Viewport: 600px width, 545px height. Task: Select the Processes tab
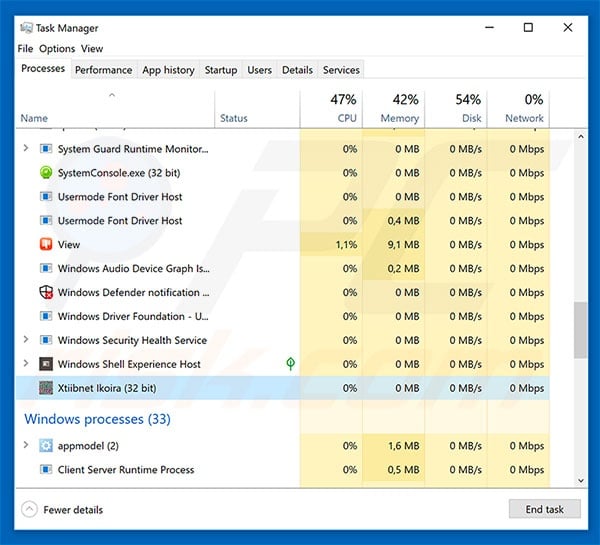[43, 69]
